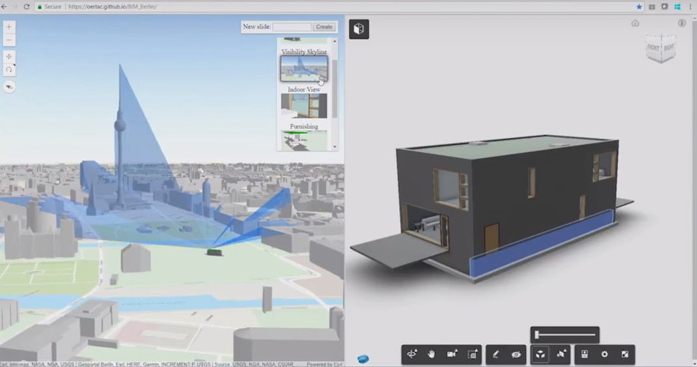Select the Orbit tool in viewer toolbar
This screenshot has height=367, width=697.
[412, 354]
